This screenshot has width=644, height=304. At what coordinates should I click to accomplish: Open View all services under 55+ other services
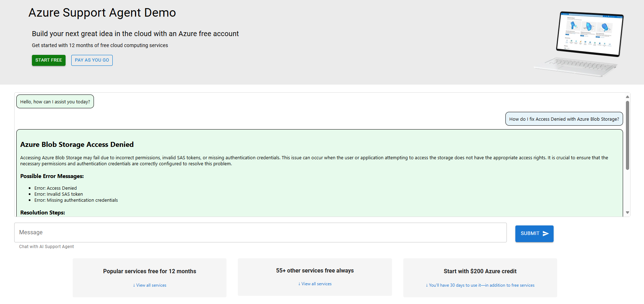tap(315, 284)
